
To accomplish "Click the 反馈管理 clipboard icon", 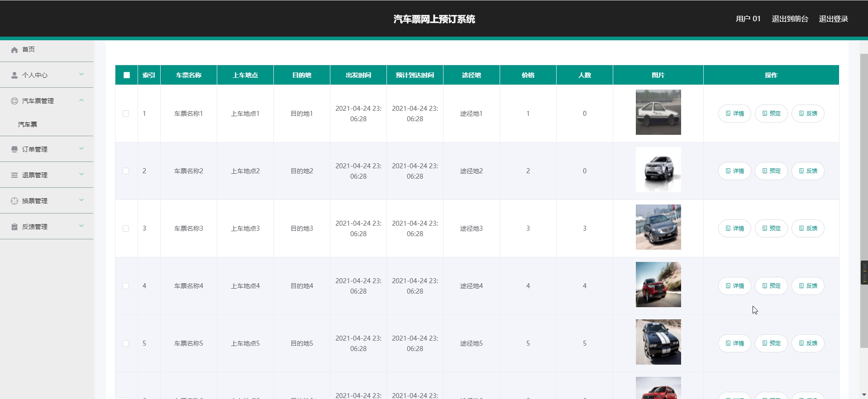I will point(14,227).
